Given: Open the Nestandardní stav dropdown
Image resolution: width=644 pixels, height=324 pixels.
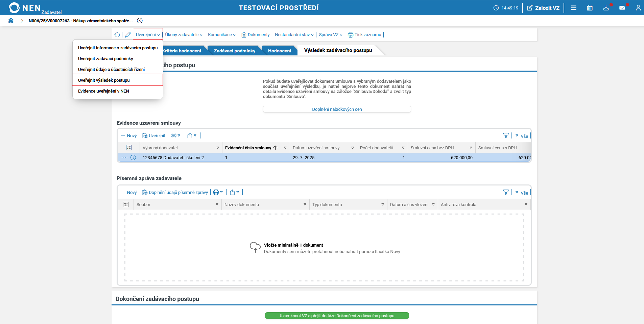Looking at the screenshot, I should click(x=294, y=34).
